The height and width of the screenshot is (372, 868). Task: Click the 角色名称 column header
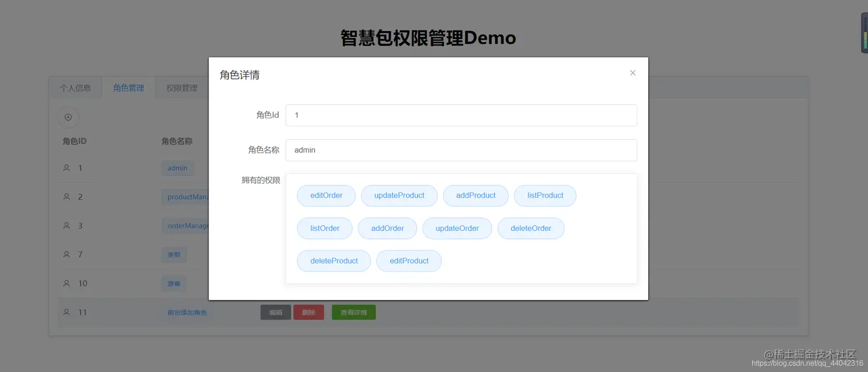tap(177, 141)
